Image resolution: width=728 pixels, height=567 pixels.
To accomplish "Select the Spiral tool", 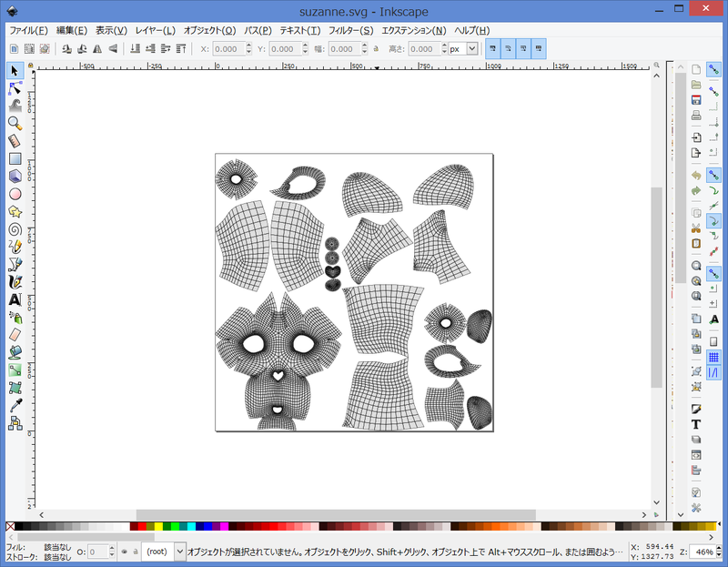I will coord(15,229).
